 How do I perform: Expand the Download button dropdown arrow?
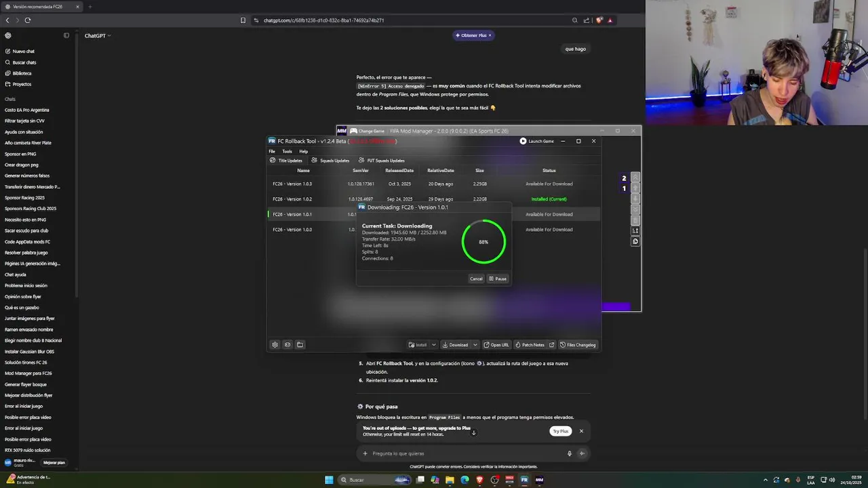coord(475,344)
